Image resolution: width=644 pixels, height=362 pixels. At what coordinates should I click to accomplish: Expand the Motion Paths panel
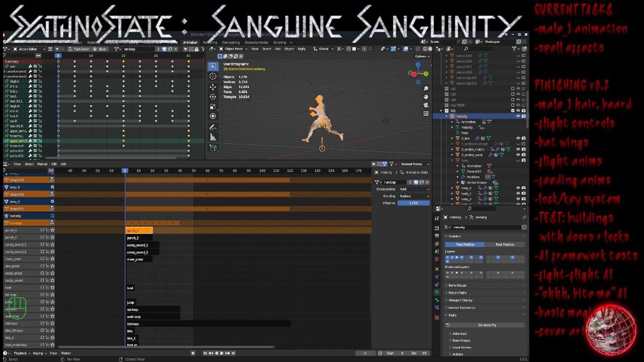(457, 293)
